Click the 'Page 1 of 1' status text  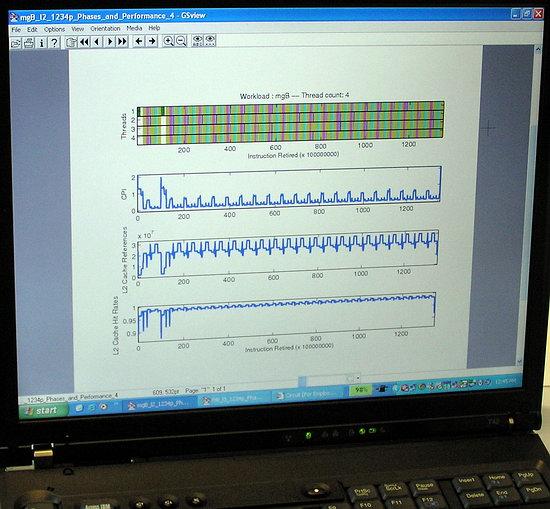(x=206, y=390)
